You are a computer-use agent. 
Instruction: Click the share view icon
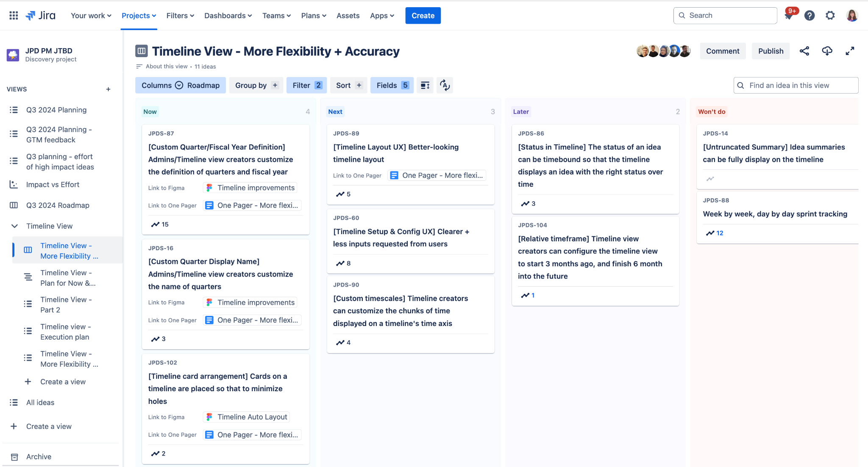point(804,51)
